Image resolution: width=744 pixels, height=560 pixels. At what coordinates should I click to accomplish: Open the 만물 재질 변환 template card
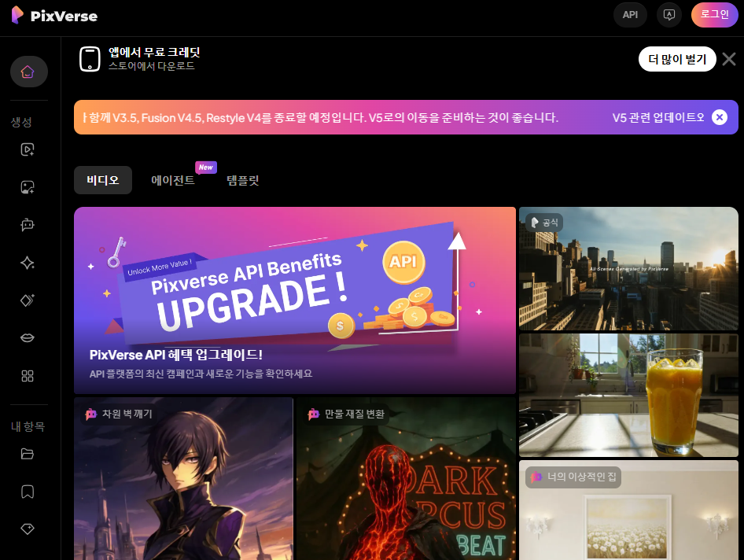406,478
